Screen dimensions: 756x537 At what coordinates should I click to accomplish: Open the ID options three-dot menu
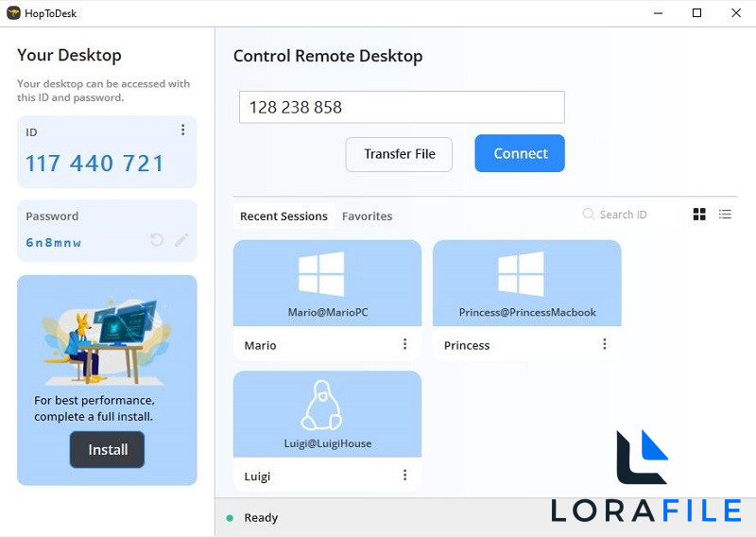coord(182,130)
